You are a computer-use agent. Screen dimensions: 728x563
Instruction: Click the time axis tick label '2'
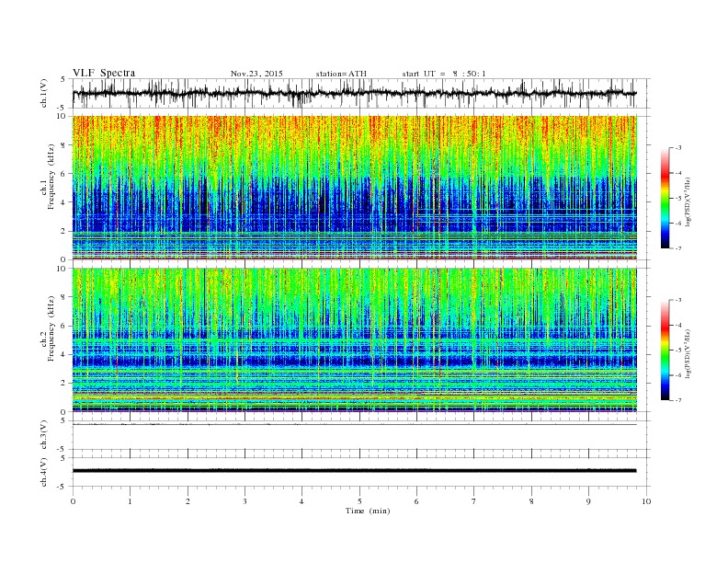(188, 501)
